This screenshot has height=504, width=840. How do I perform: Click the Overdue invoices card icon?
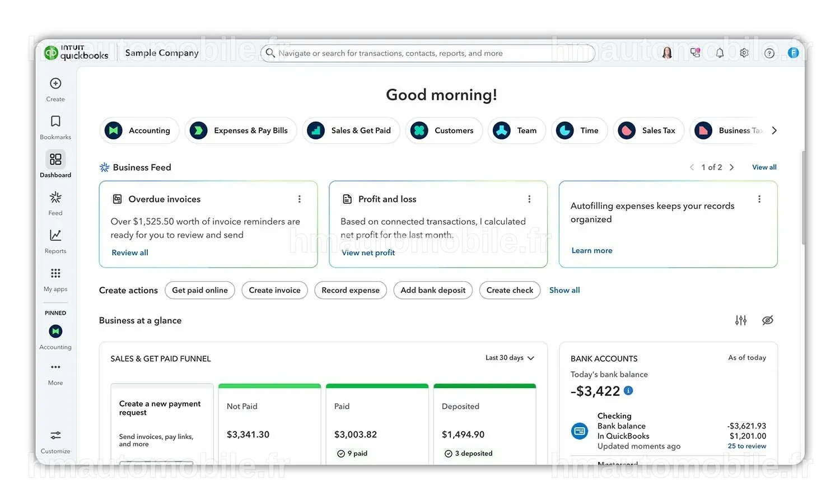tap(117, 199)
